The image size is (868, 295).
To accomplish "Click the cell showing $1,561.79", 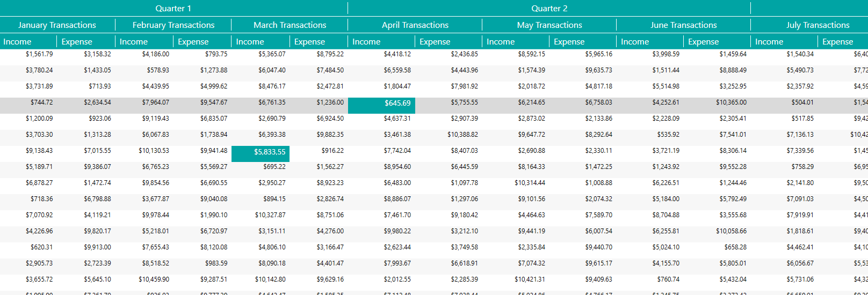I will (39, 54).
